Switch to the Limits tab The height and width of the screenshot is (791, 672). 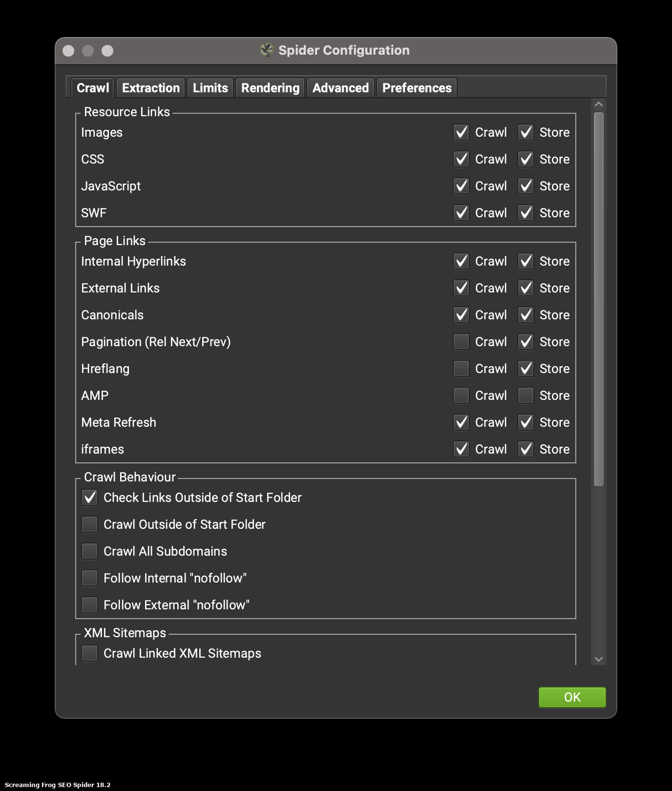click(210, 88)
